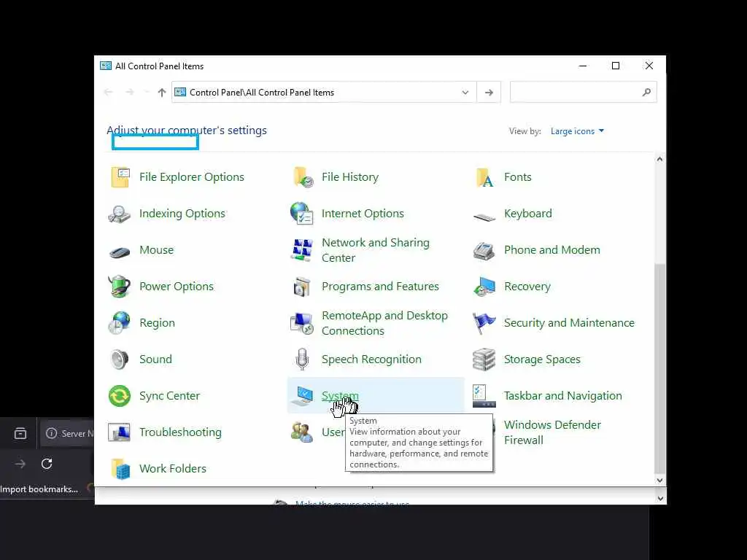Click the browser tab overview icon
747x560 pixels.
click(20, 433)
